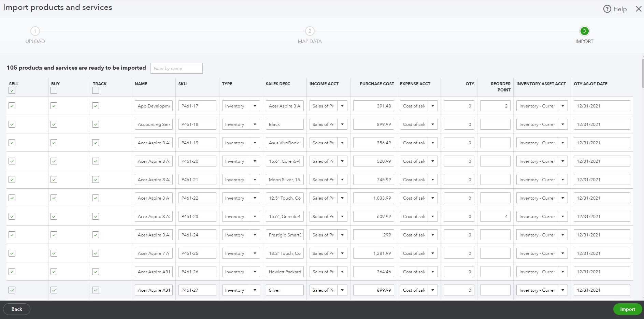Click the vertical scrollbar thumb

point(643,73)
